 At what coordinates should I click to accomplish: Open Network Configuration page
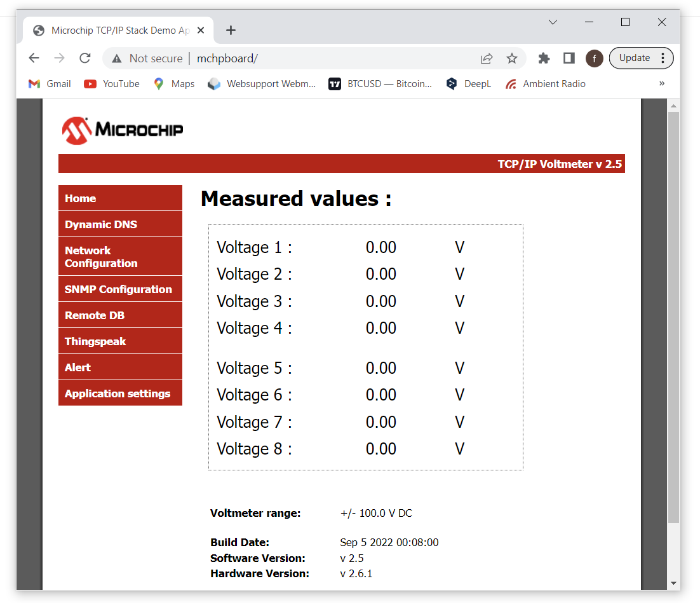120,256
